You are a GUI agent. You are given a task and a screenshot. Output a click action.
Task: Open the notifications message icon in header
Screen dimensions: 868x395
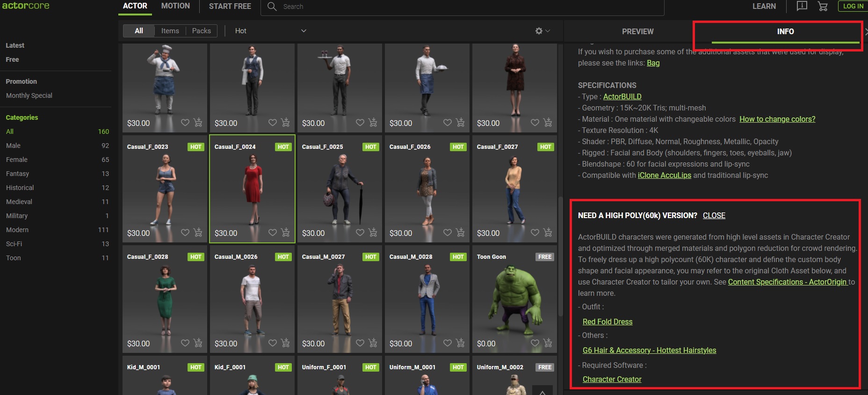coord(802,6)
